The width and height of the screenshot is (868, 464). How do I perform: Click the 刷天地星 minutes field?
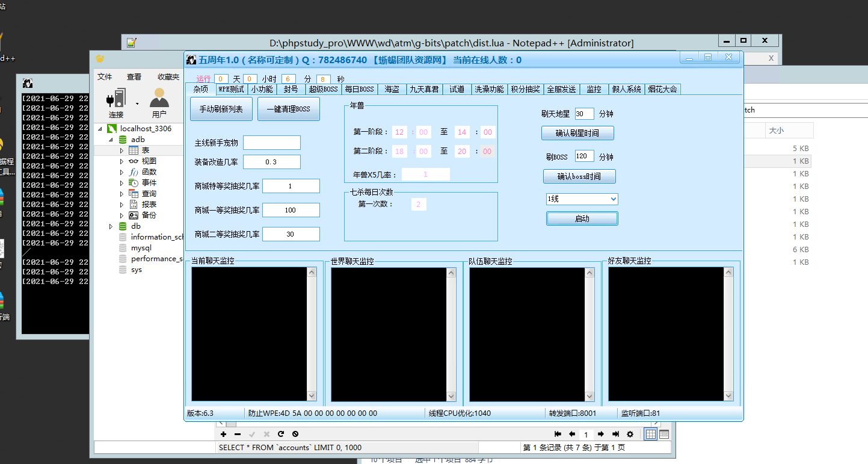pyautogui.click(x=585, y=114)
